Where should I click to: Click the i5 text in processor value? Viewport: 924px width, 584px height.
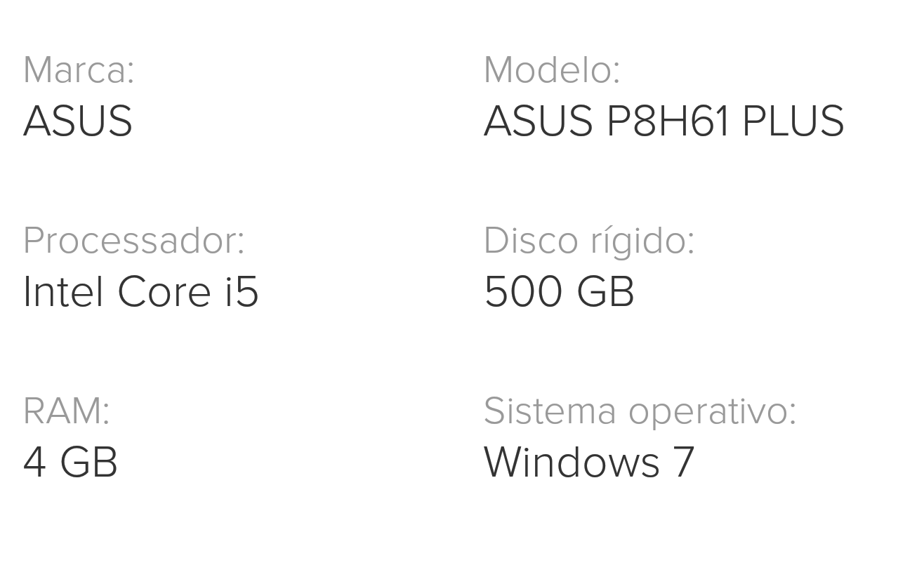coord(242,291)
